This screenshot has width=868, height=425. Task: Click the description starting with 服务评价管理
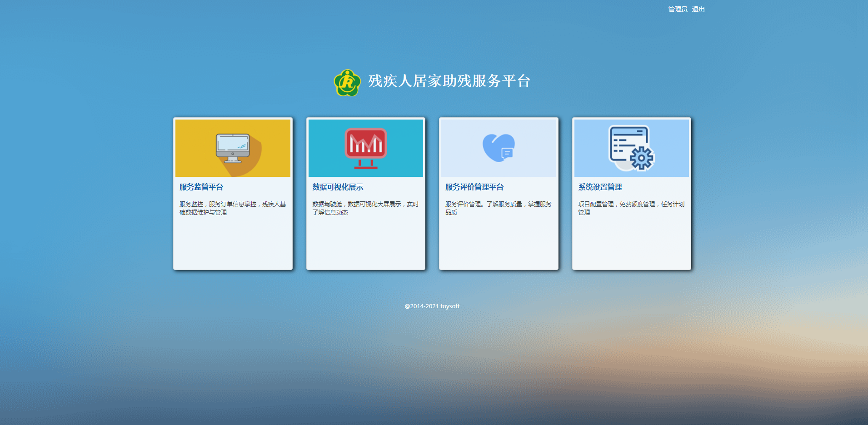tap(498, 208)
